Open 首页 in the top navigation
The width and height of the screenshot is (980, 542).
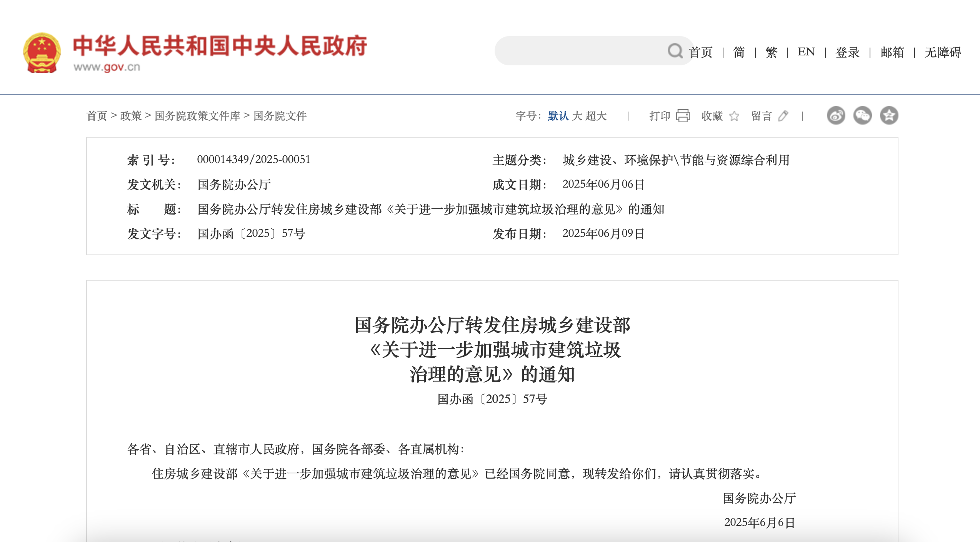point(701,52)
